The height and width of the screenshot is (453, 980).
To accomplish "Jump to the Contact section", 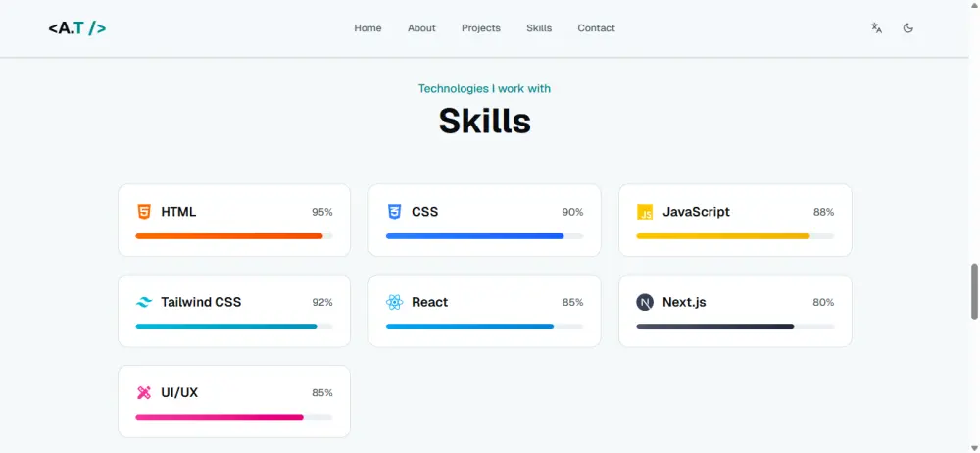I will [596, 28].
